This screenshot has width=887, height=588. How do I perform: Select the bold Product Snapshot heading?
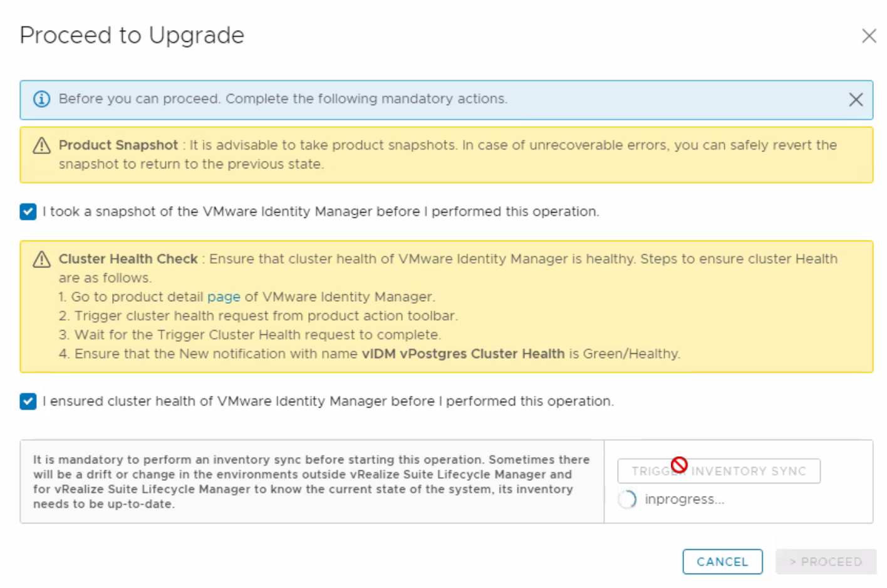(x=118, y=145)
